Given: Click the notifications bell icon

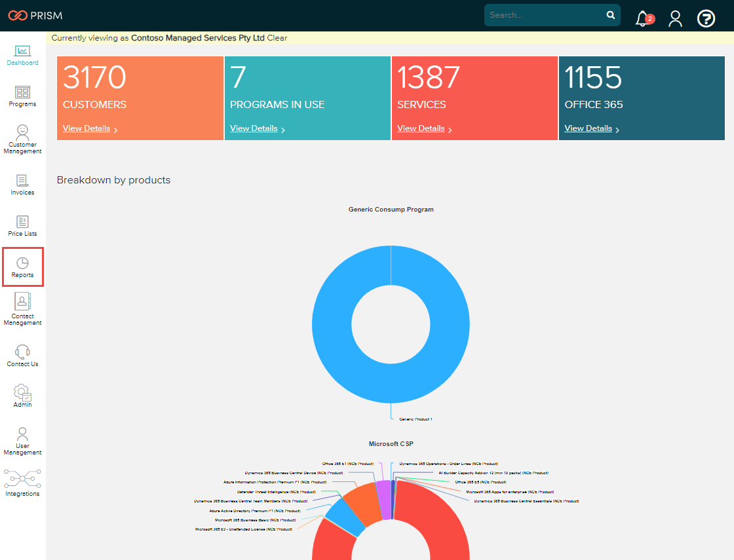Looking at the screenshot, I should 642,19.
